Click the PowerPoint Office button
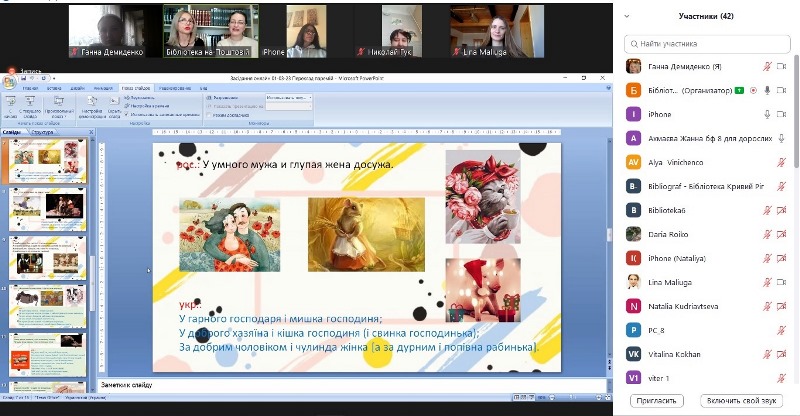Viewport: 800px width, 416px height. [x=9, y=83]
